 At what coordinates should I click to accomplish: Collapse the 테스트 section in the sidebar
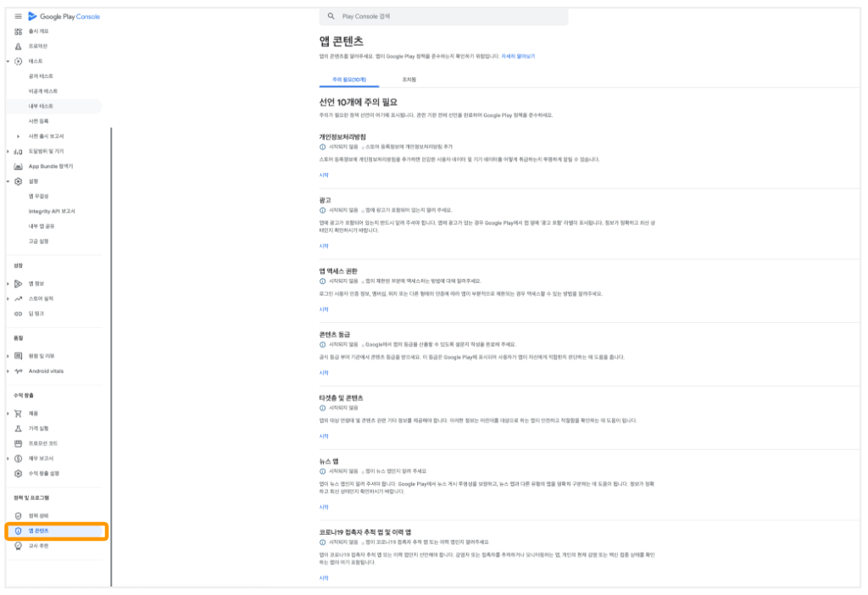coord(8,62)
